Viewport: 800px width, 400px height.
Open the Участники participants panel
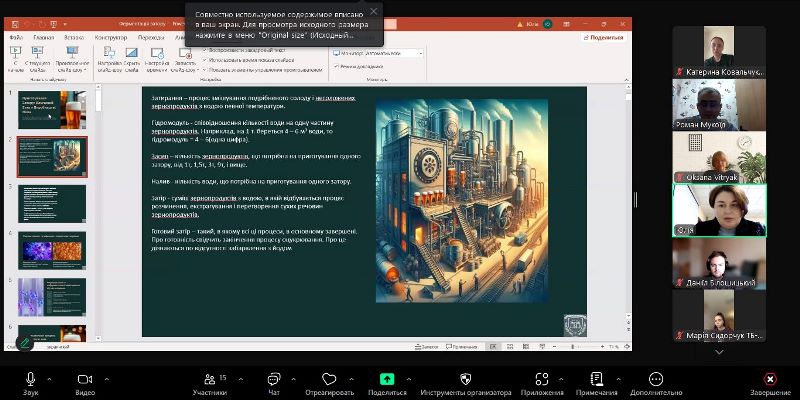(209, 379)
